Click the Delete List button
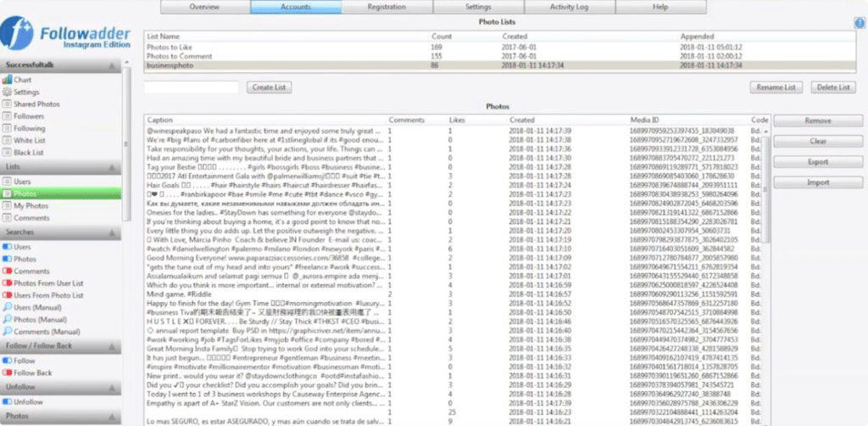This screenshot has width=868, height=426. [833, 87]
